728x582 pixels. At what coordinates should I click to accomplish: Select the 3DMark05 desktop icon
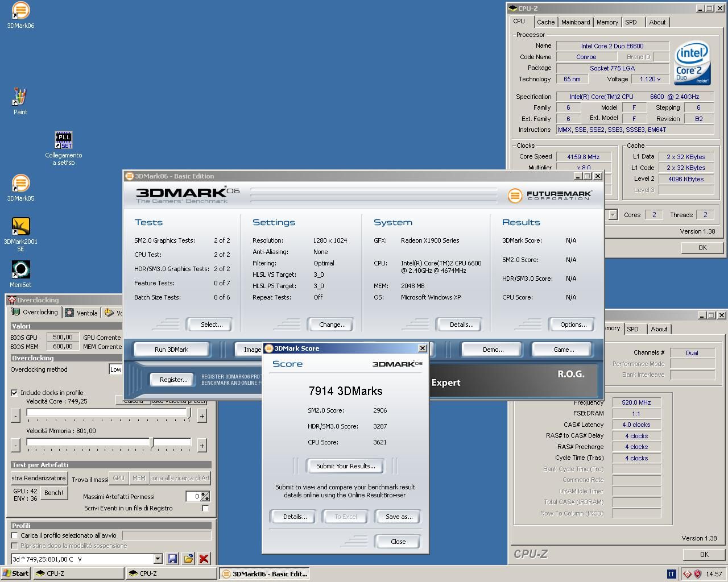[20, 184]
